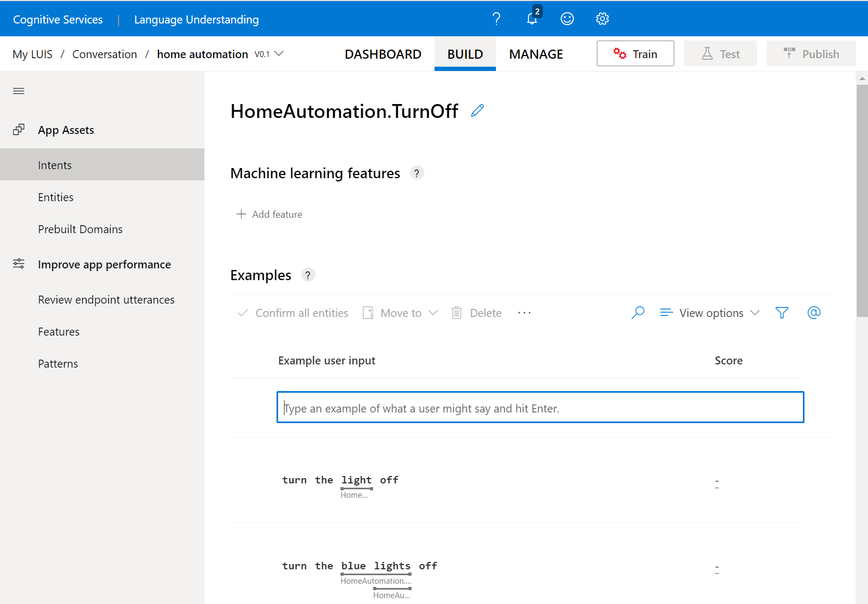The image size is (868, 604).
Task: Open the entity filter funnel icon
Action: point(782,313)
